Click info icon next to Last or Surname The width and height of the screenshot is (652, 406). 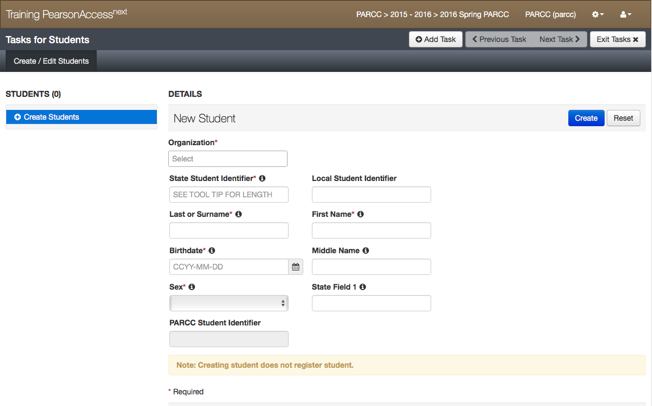[239, 215]
